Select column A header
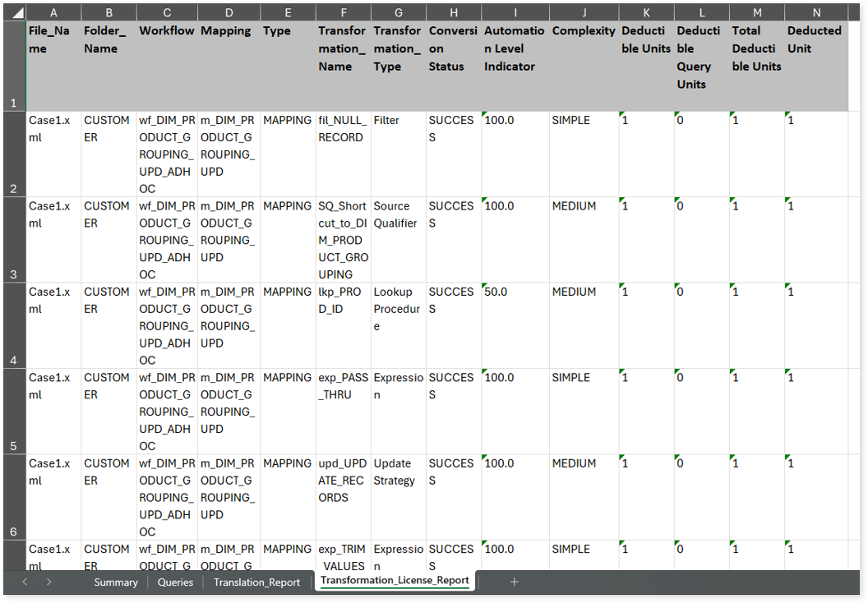This screenshot has height=603, width=868. 53,12
